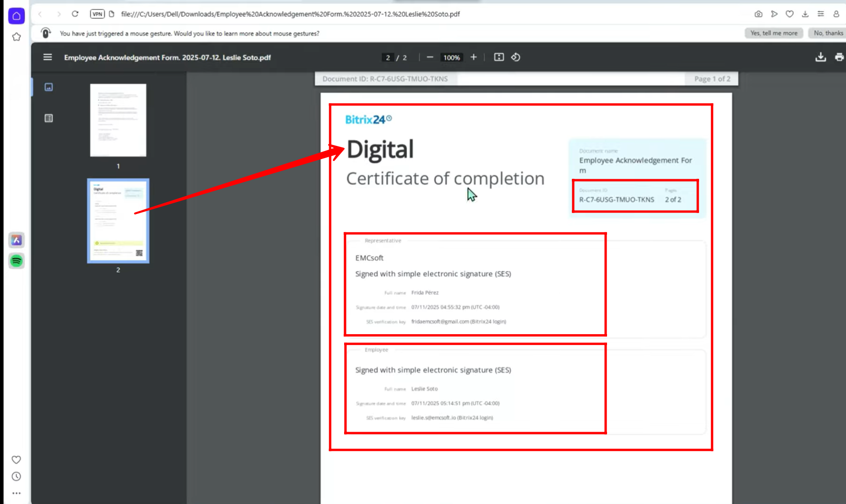Zoom out with the minus button
The height and width of the screenshot is (504, 846).
coord(430,57)
